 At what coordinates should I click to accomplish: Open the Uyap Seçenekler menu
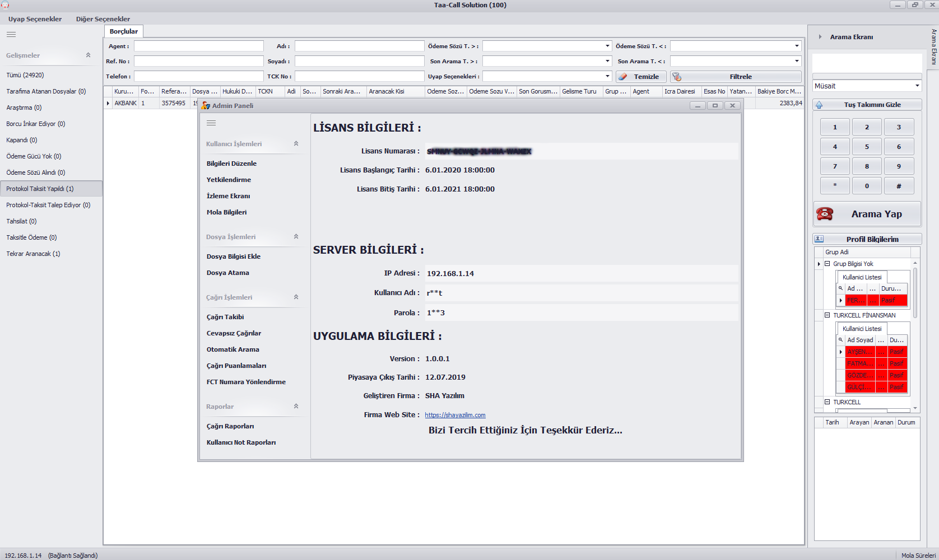35,19
